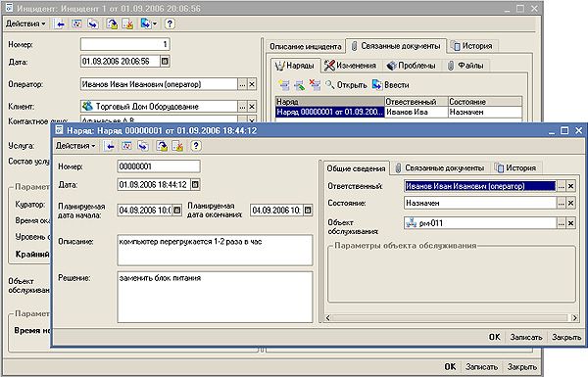Select the Общие сведения tab in Наряд

pos(356,168)
